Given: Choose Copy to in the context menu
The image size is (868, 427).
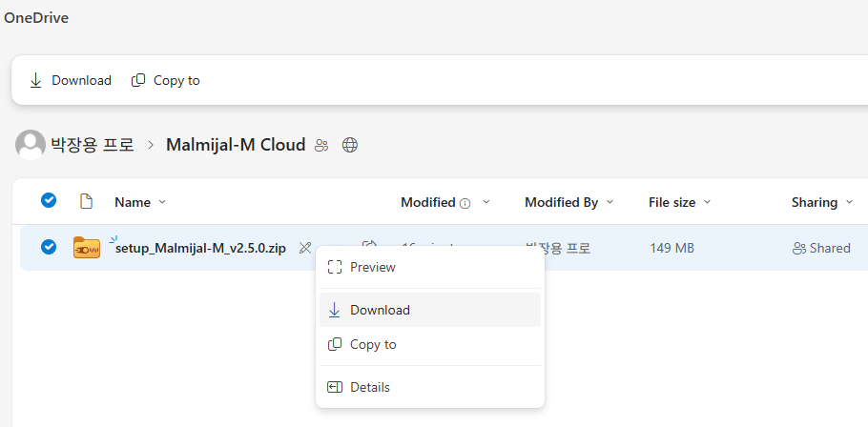Looking at the screenshot, I should click(x=373, y=344).
